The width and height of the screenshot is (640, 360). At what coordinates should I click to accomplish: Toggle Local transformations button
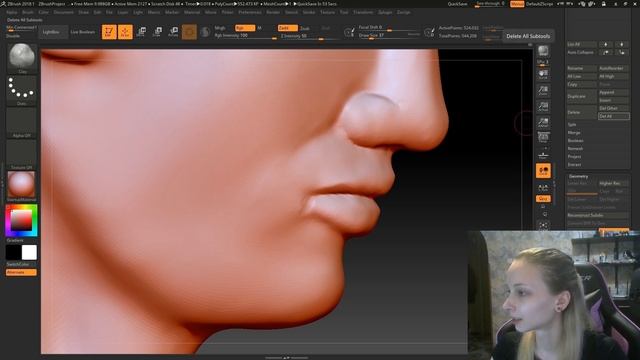click(x=543, y=171)
